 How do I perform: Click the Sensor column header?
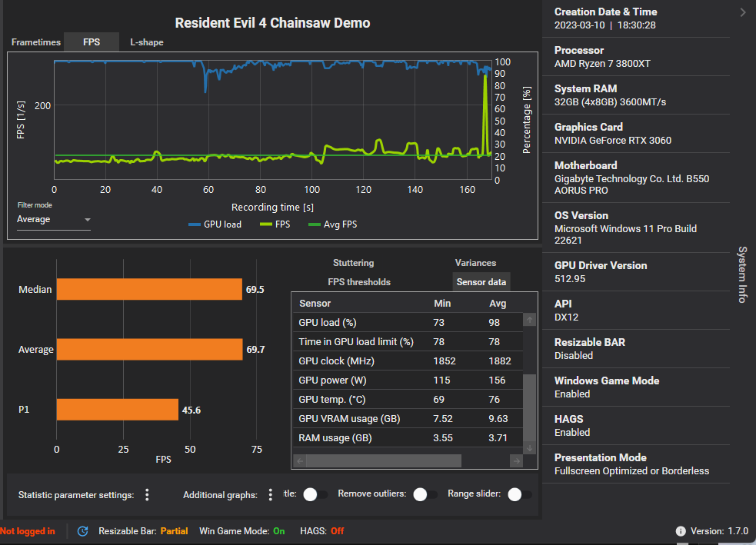(315, 303)
